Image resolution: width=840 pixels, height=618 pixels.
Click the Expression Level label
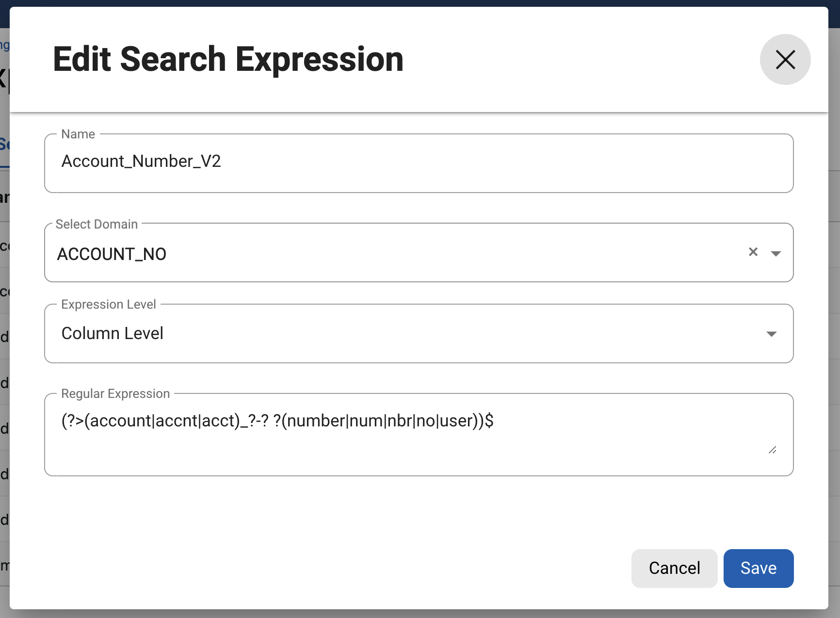tap(109, 305)
